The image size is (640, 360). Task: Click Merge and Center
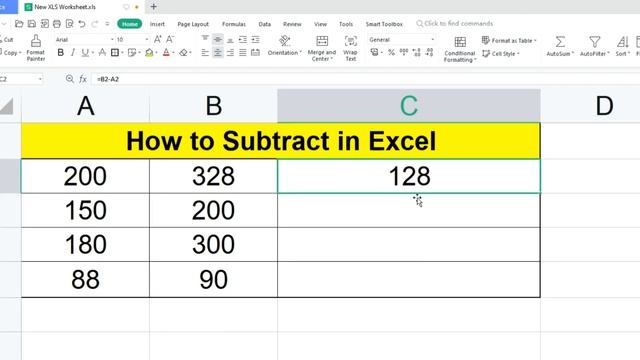[322, 48]
